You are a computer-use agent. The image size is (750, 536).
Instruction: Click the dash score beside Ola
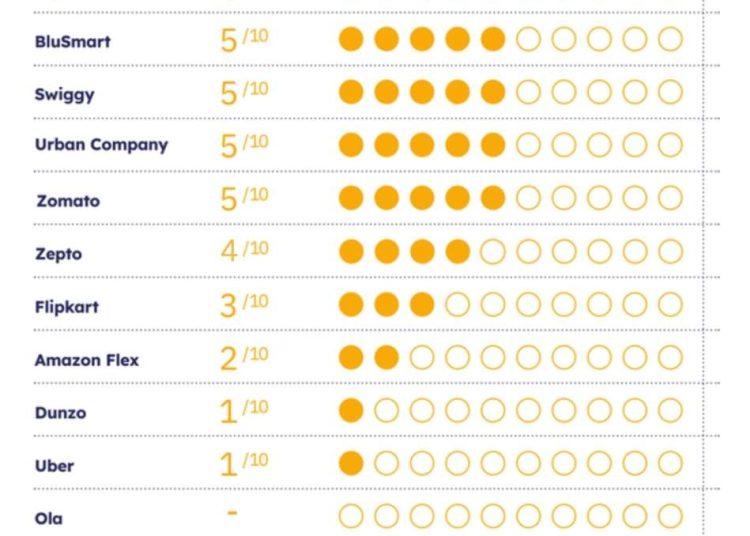click(232, 513)
